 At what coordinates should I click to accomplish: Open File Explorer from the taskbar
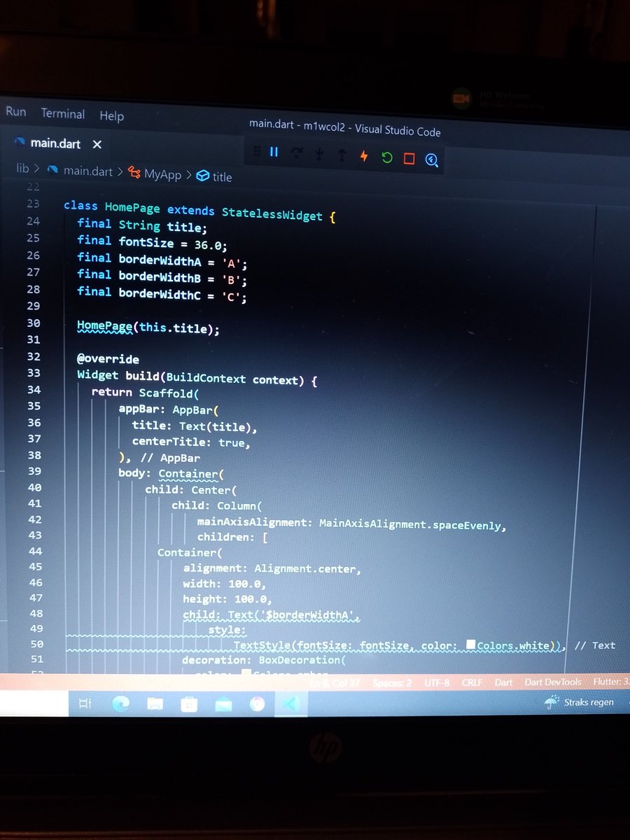click(155, 704)
